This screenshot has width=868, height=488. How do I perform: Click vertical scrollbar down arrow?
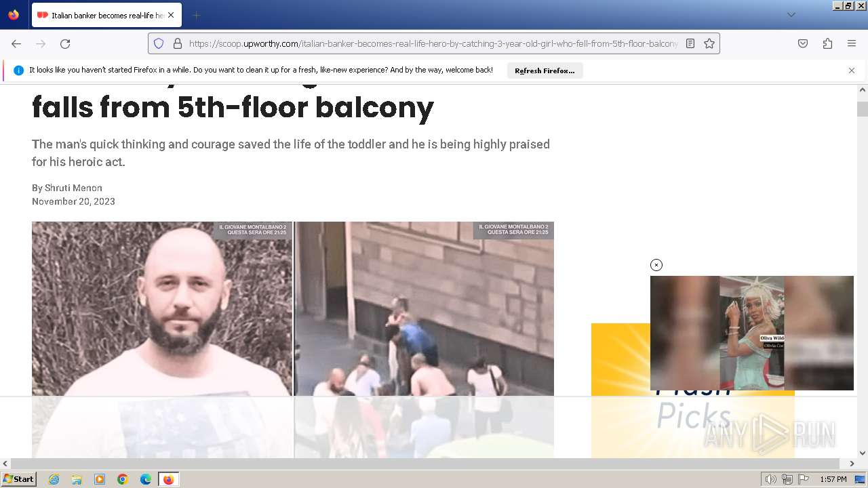coord(863,453)
